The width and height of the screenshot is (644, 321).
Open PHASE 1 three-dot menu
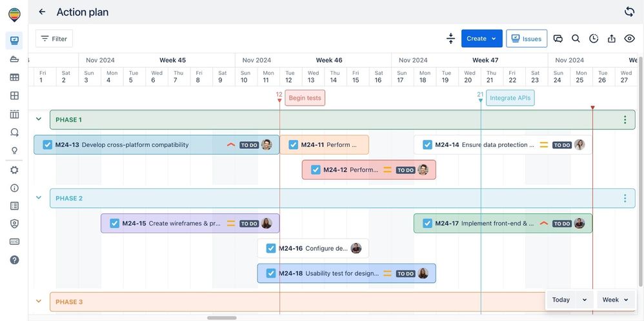(x=625, y=119)
